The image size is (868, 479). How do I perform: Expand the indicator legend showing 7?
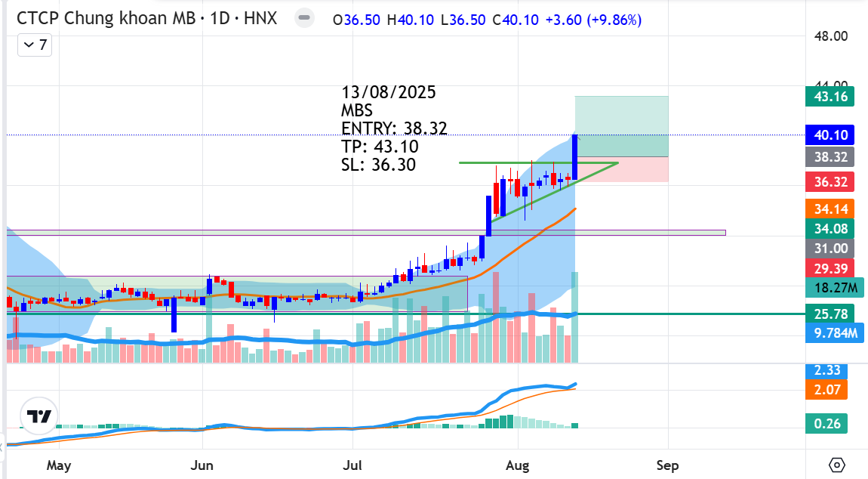(35, 45)
